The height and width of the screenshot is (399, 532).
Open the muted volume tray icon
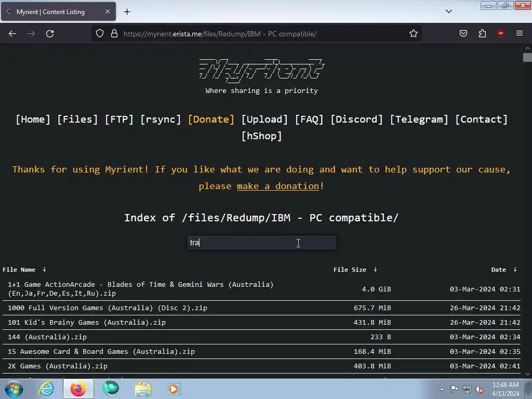click(x=480, y=389)
